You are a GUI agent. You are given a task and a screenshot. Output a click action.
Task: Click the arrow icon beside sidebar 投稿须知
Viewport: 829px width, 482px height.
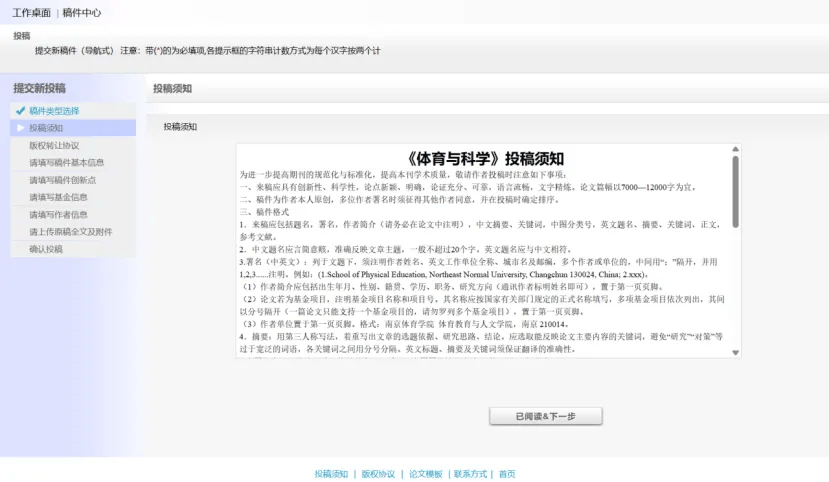[x=20, y=128]
